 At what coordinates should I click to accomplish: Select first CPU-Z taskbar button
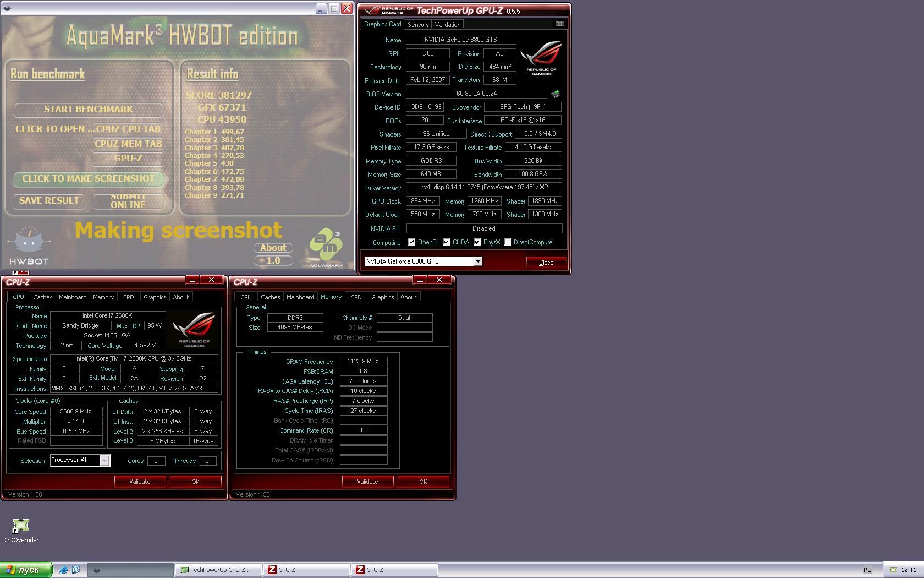(306, 570)
